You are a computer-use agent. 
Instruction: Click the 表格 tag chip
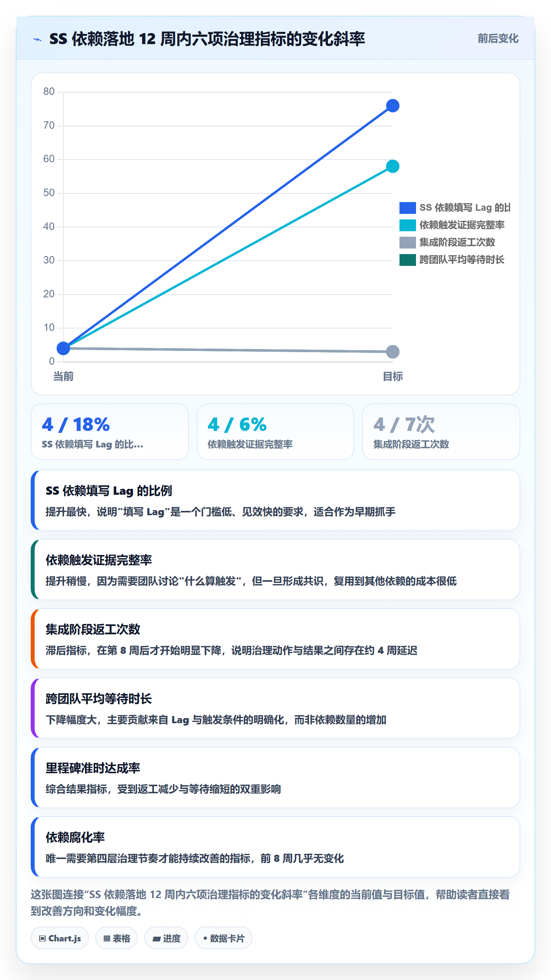pos(116,938)
